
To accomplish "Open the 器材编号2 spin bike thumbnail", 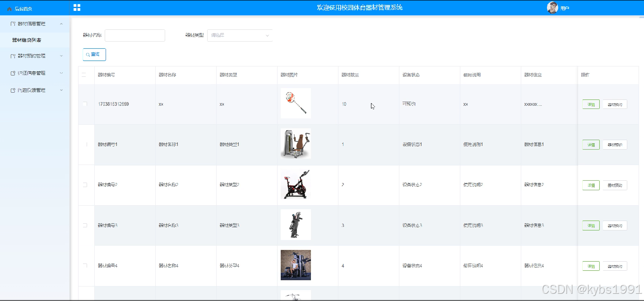I will click(x=296, y=184).
